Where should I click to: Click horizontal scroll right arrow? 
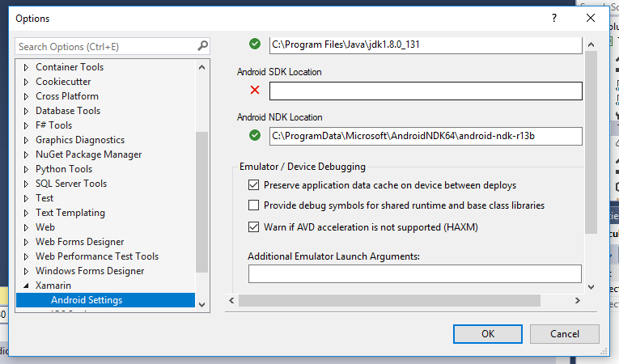click(577, 301)
